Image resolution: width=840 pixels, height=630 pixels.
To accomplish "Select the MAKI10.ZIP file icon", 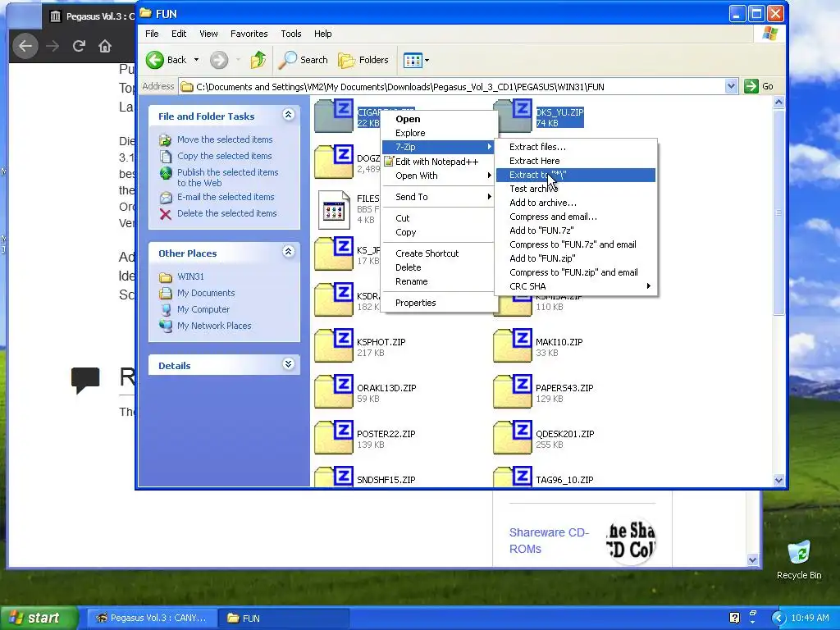I will pos(513,345).
